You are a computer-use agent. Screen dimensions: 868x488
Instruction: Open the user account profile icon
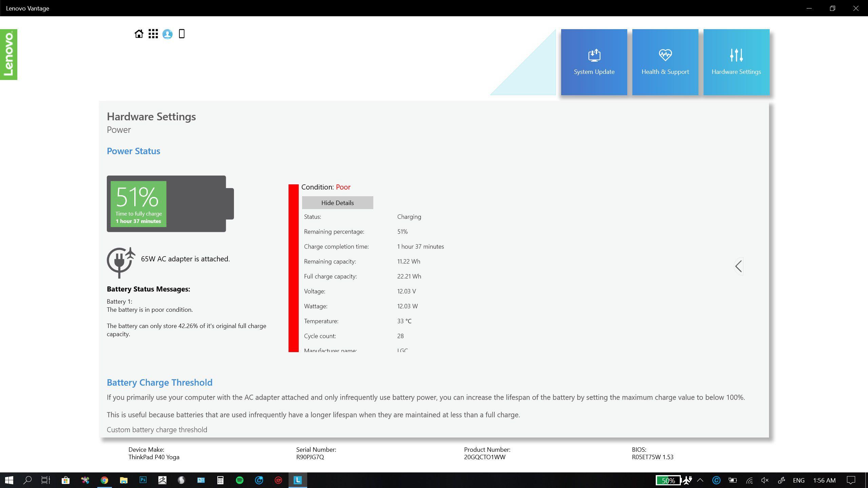(167, 34)
